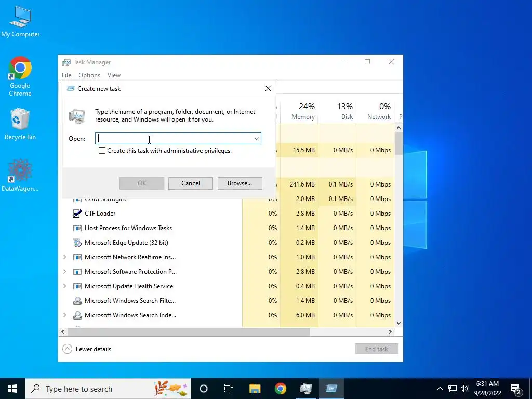Open Cortana circle icon in taskbar

204,389
